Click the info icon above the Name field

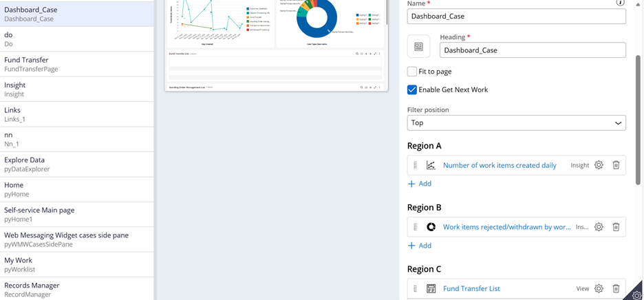coord(620,3)
